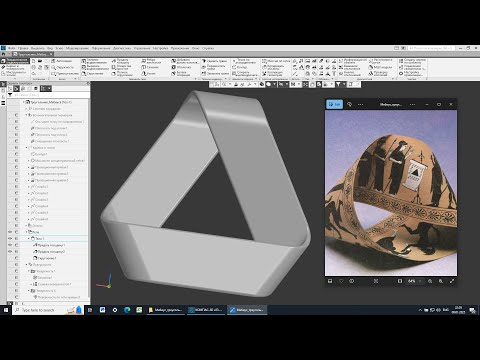Click the zoom-in magnifier in the photo viewer
480x360 pixels.
click(441, 281)
